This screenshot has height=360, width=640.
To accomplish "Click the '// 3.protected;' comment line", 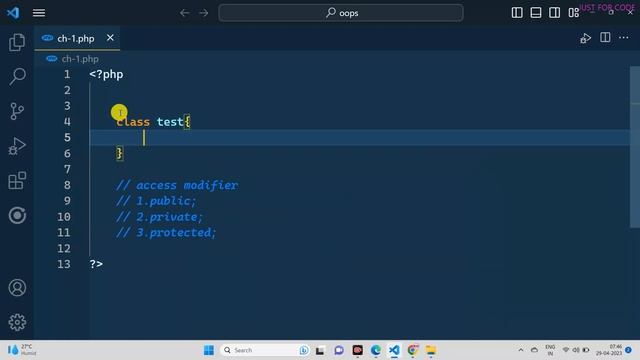I will pyautogui.click(x=166, y=233).
